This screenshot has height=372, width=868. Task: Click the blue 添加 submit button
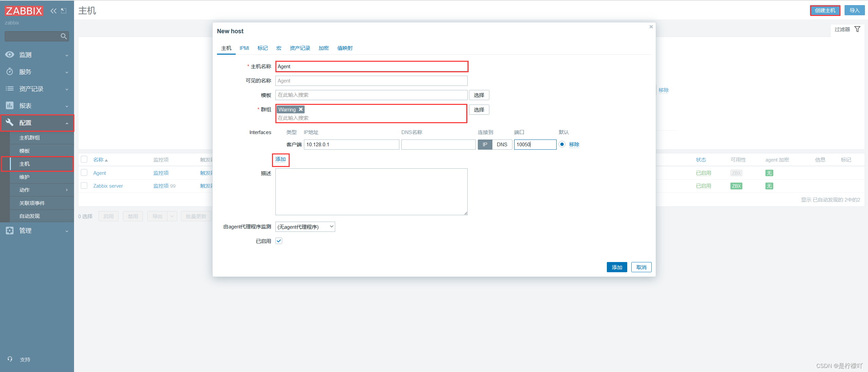tap(617, 267)
